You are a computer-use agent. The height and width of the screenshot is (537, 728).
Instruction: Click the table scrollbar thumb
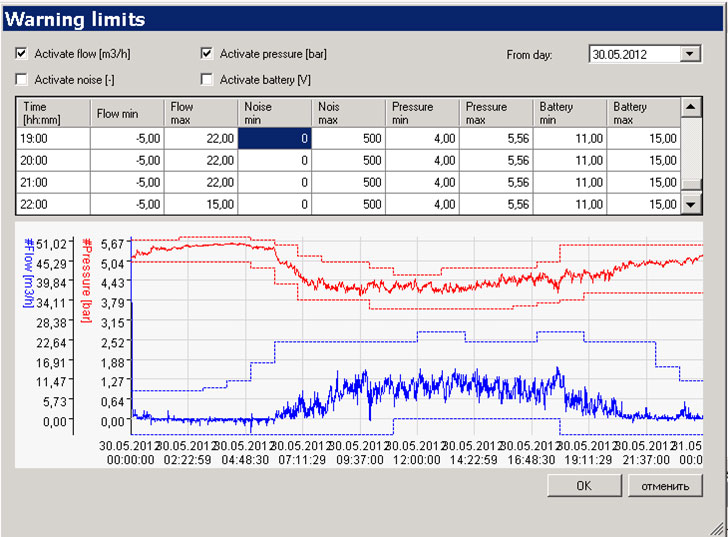point(691,185)
